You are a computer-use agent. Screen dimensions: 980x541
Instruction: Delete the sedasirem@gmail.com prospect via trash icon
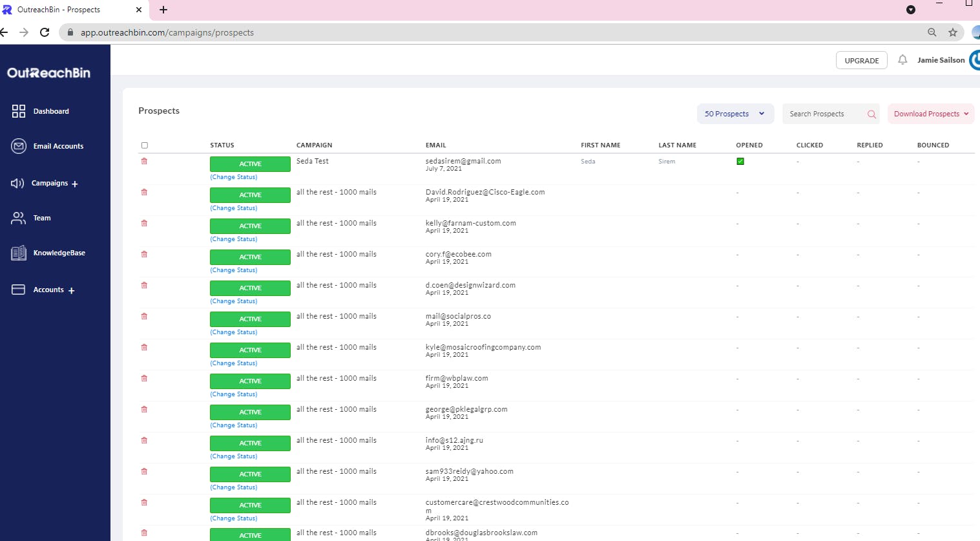point(144,161)
